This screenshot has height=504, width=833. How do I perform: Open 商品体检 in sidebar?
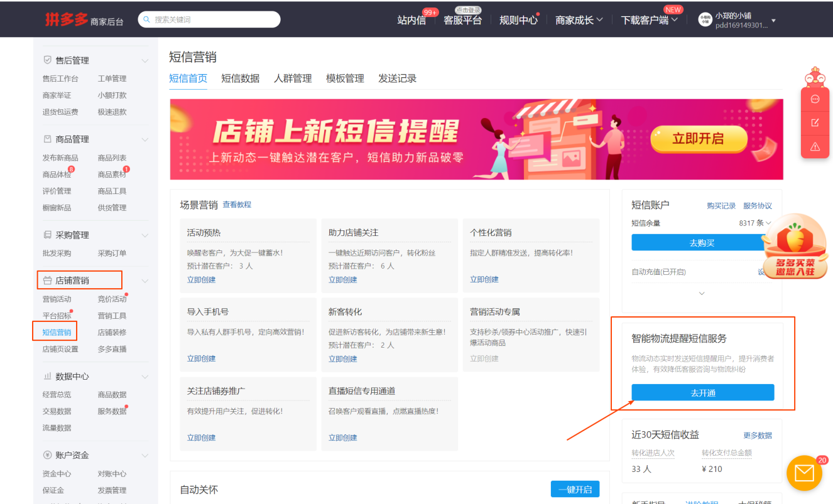point(57,174)
